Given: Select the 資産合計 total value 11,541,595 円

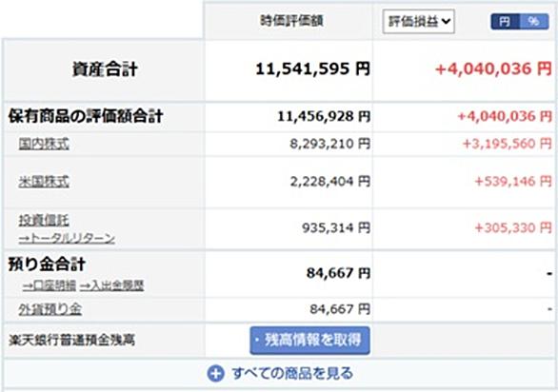Looking at the screenshot, I should click(313, 69).
